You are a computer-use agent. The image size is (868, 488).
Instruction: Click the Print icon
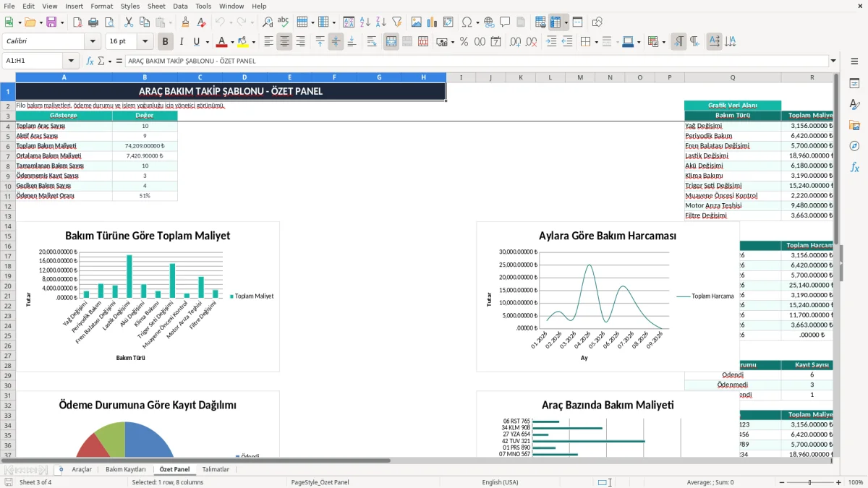point(93,22)
